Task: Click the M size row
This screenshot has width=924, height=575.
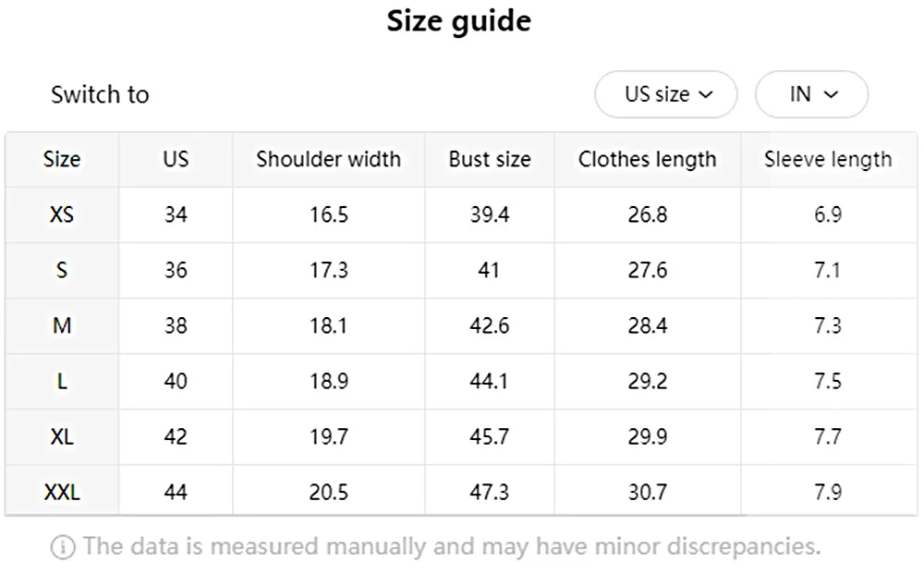Action: tap(61, 325)
